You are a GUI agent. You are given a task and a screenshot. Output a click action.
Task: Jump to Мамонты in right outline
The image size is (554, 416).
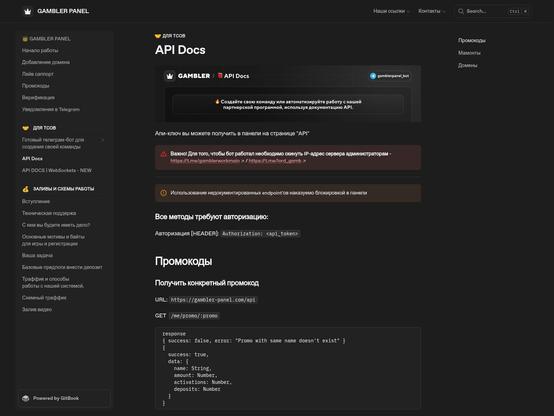[x=469, y=53]
